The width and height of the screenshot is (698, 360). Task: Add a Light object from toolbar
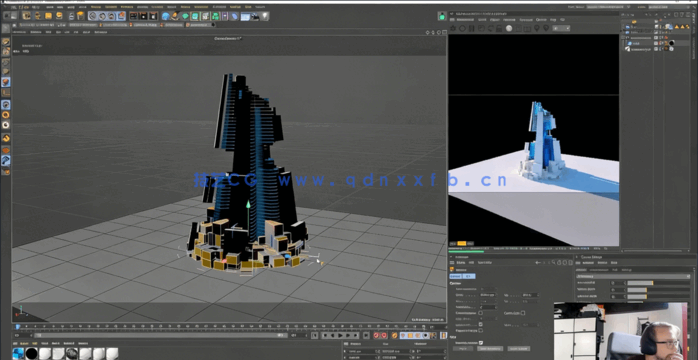264,16
